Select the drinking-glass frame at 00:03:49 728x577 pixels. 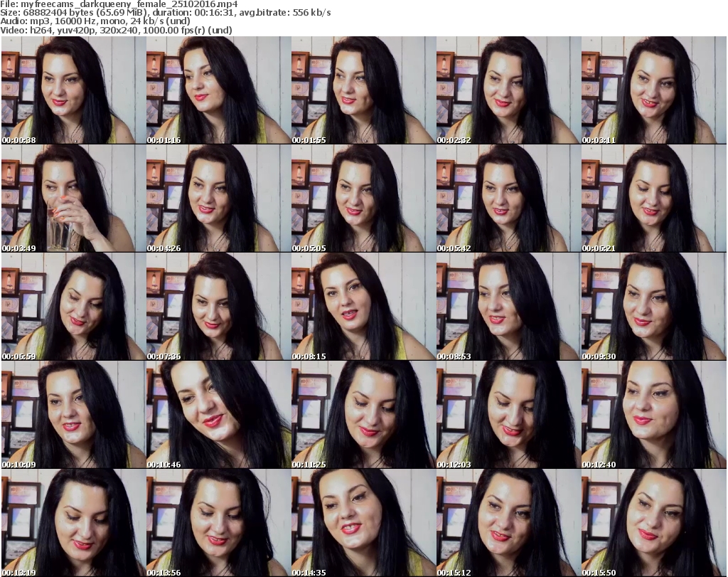point(73,198)
